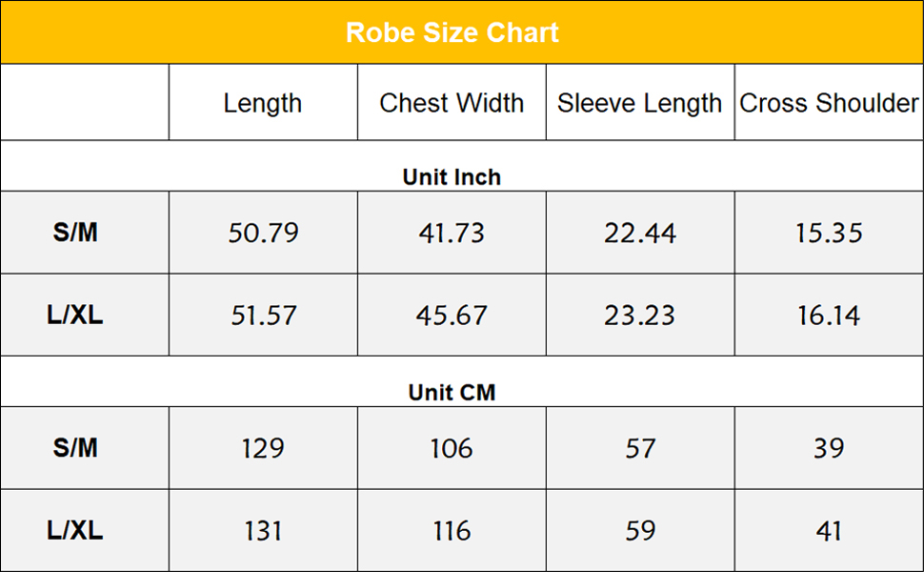Screen dimensions: 924x572
Task: Click the Chest Width column header
Action: click(452, 103)
